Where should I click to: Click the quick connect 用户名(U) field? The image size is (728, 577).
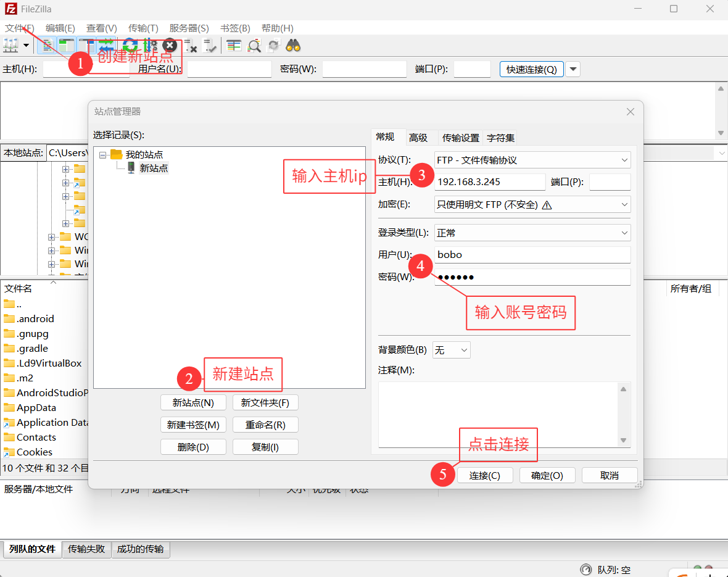pyautogui.click(x=229, y=69)
